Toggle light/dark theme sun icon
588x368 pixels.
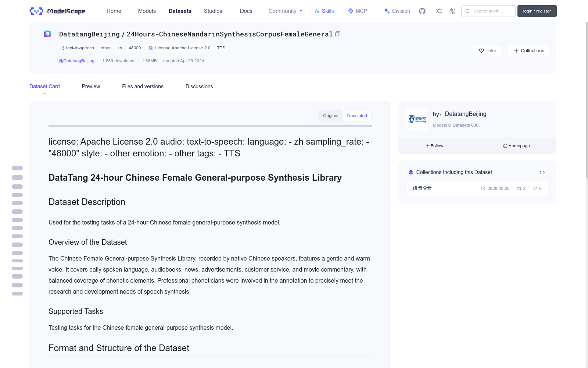439,11
